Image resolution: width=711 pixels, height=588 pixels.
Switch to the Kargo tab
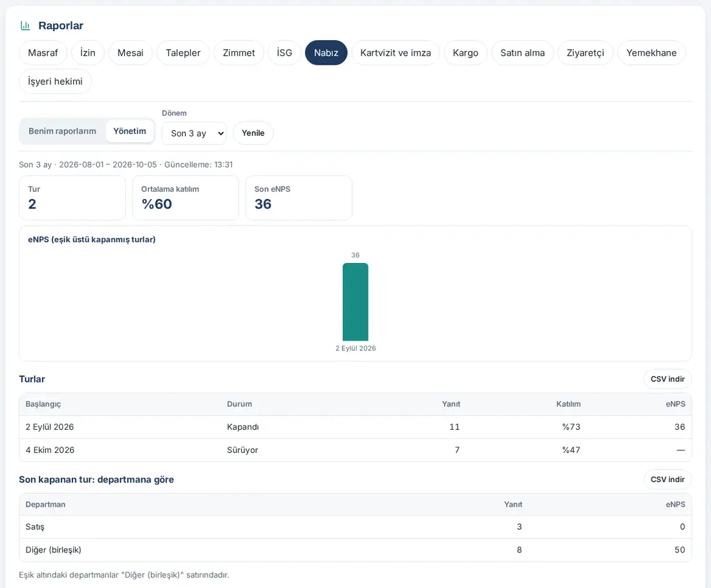coord(465,52)
